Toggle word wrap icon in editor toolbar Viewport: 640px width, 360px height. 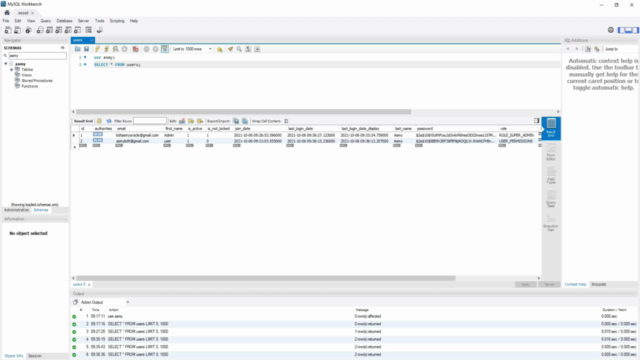point(257,49)
